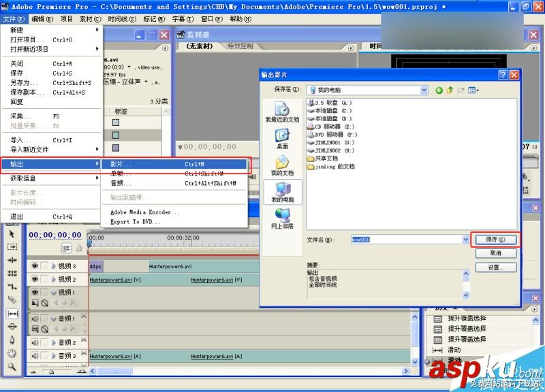Choose 导入 in the file menu
This screenshot has height=392, width=545.
click(50, 140)
